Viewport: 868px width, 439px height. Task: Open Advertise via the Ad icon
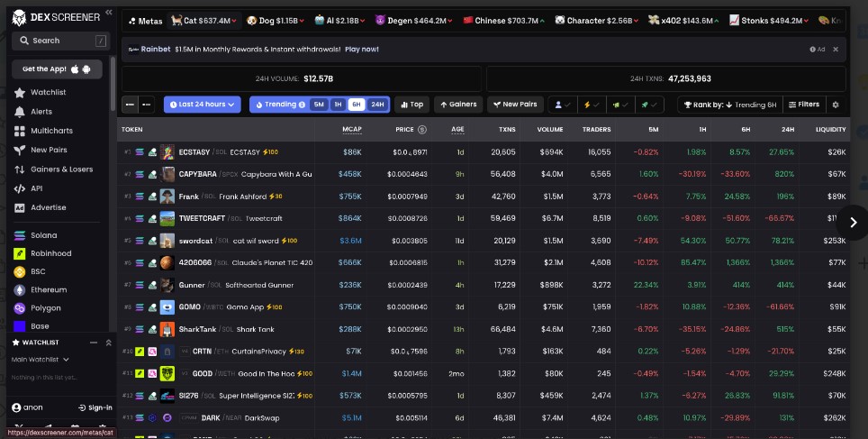click(20, 208)
